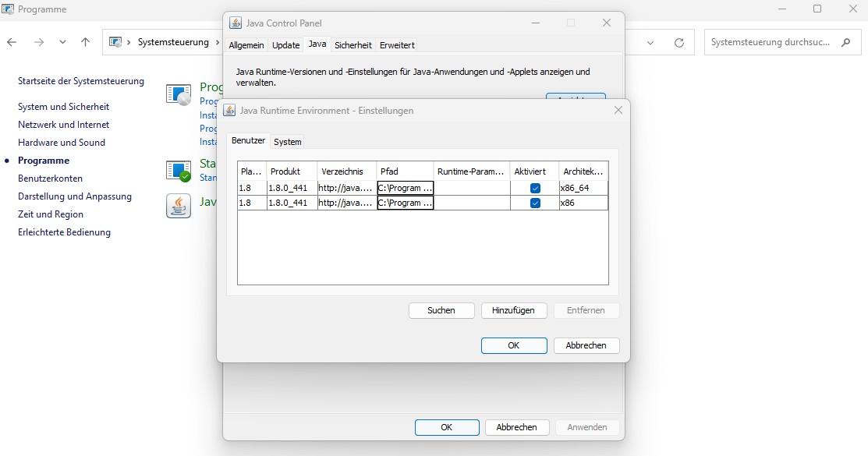The image size is (868, 456).
Task: Close the Java Runtime Environment settings dialog
Action: (618, 111)
